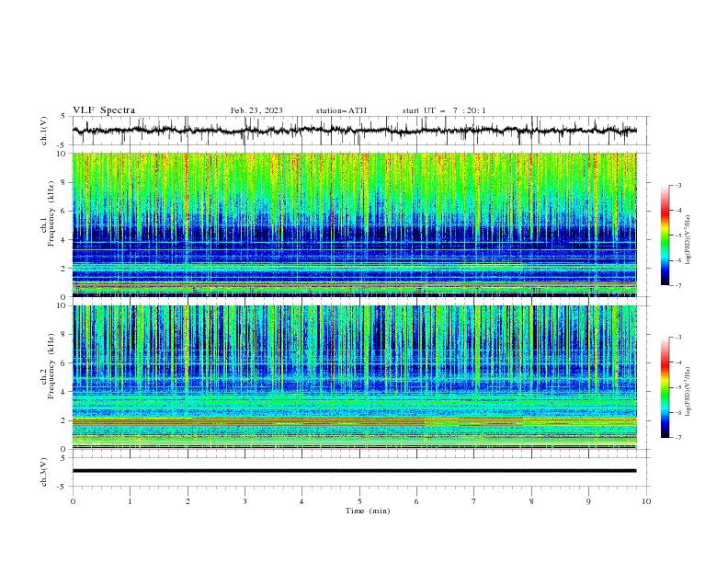Click the '-3' tick on the upper colorbar
This screenshot has height=563, width=728.
[678, 185]
